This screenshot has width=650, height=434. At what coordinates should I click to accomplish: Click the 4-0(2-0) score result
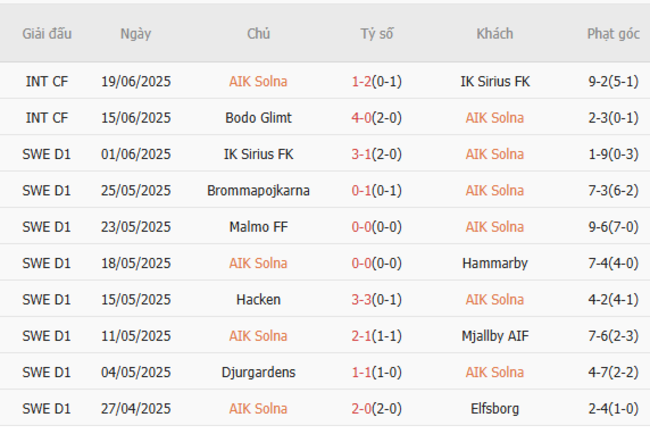point(377,117)
